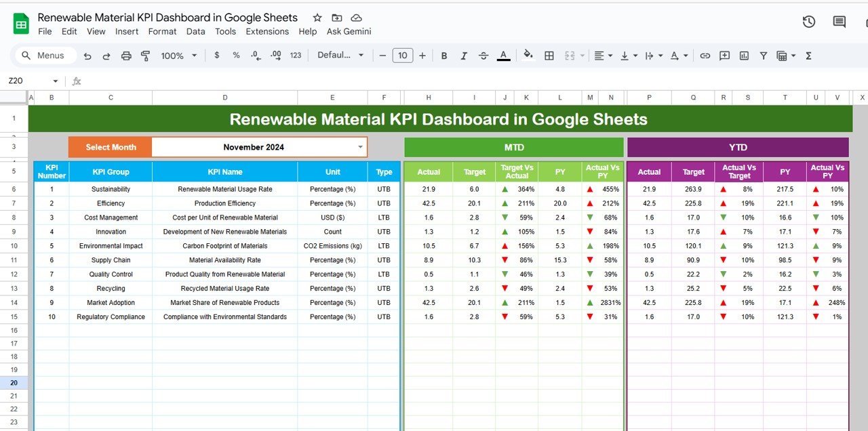Format selection as currency
The height and width of the screenshot is (431, 868).
[216, 56]
